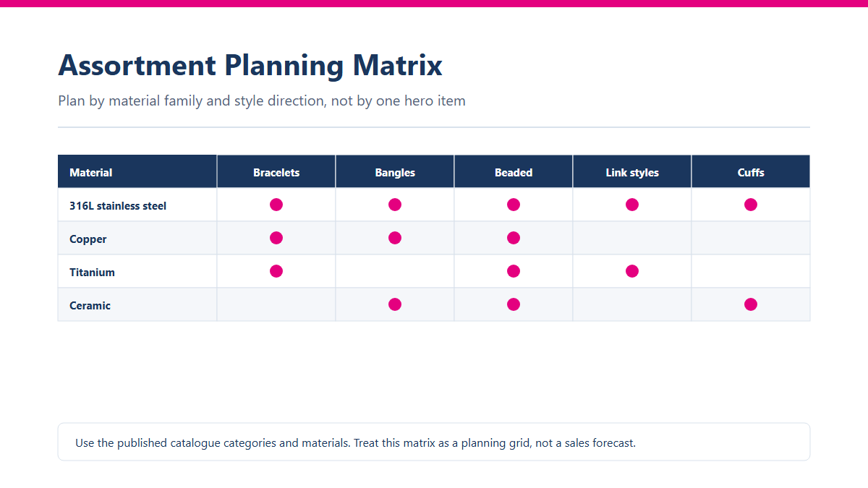Click the Assortment Planning Matrix title

coord(250,65)
